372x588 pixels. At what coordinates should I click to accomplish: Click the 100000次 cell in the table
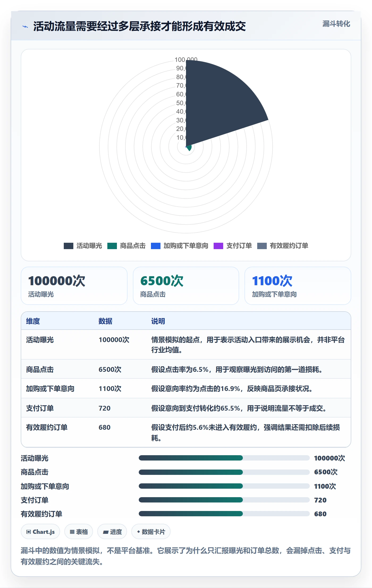coord(114,340)
